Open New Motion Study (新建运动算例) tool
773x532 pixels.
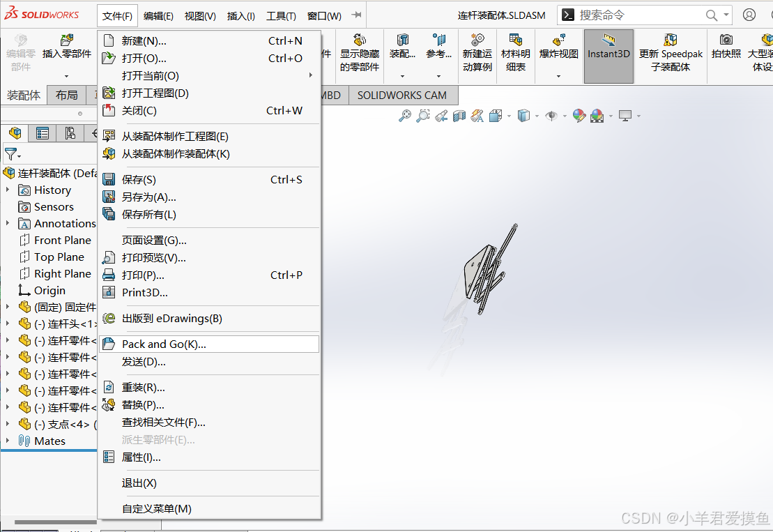477,40
